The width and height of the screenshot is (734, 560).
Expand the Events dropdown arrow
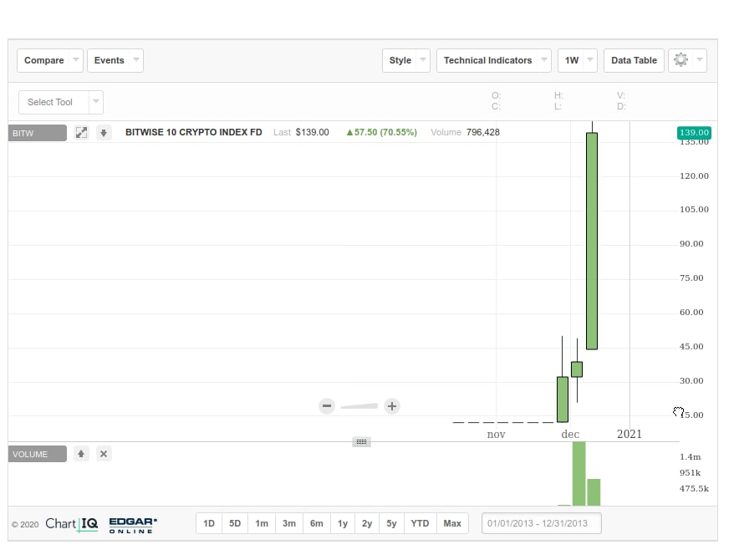tap(136, 60)
